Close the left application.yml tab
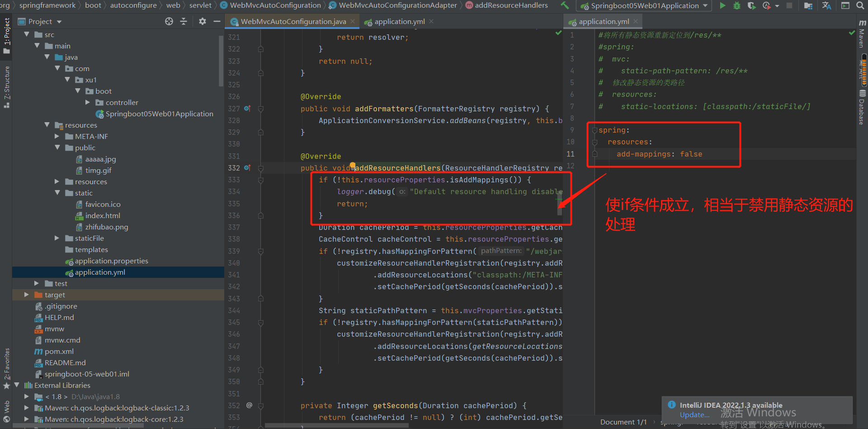 pos(431,21)
